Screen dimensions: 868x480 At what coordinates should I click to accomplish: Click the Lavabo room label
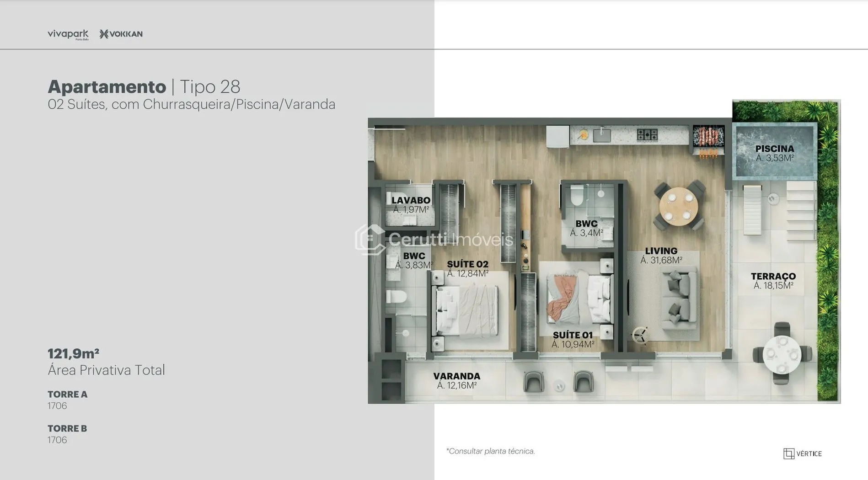pos(411,205)
